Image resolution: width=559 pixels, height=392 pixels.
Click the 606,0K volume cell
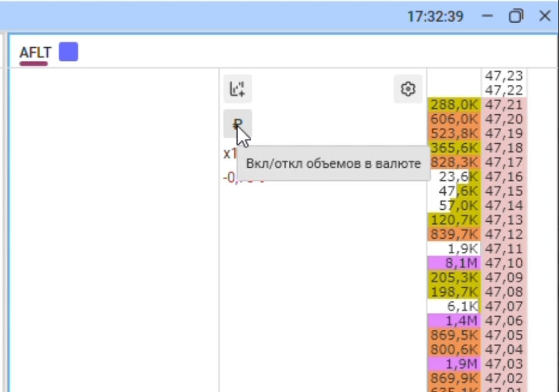coord(454,119)
